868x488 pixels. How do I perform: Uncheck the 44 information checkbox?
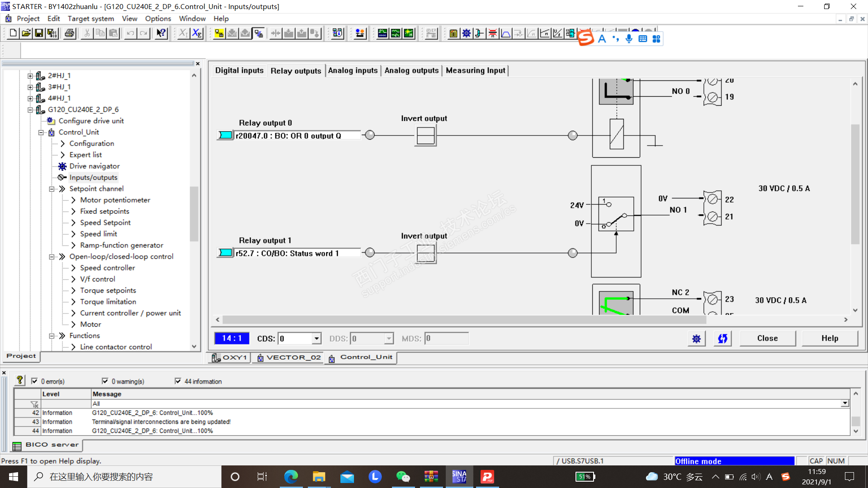coord(178,381)
